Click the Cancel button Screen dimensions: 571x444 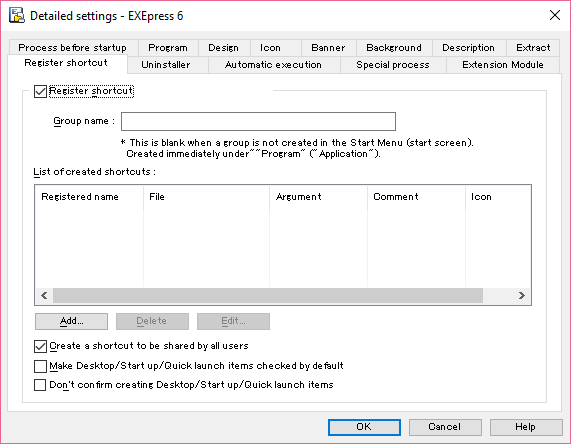[445, 427]
